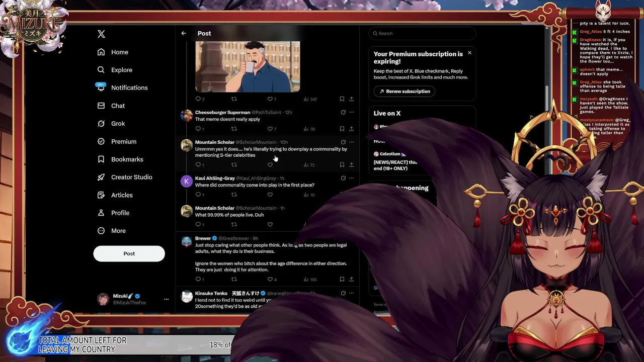Open Notifications with the 20+ badge
Image resolution: width=644 pixels, height=362 pixels.
[x=122, y=87]
